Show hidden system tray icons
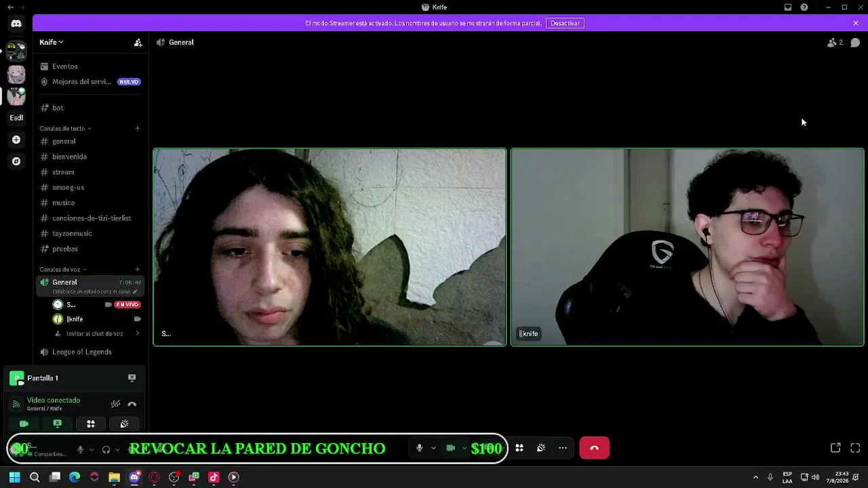This screenshot has width=868, height=488. click(x=755, y=477)
